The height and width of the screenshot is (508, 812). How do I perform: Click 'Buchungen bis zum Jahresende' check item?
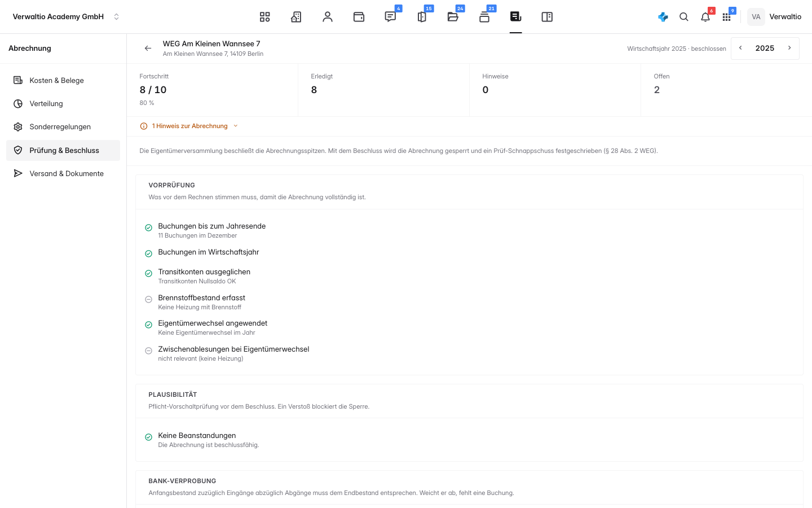click(212, 226)
